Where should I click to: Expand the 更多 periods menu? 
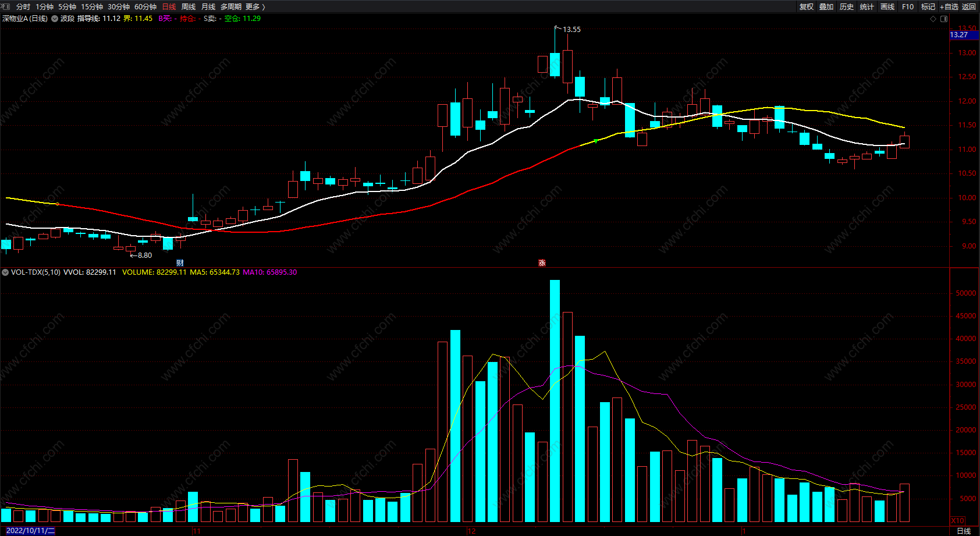tap(255, 6)
